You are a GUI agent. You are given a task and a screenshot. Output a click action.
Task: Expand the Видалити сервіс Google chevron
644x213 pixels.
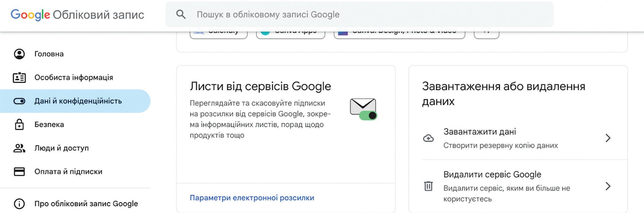click(x=608, y=186)
